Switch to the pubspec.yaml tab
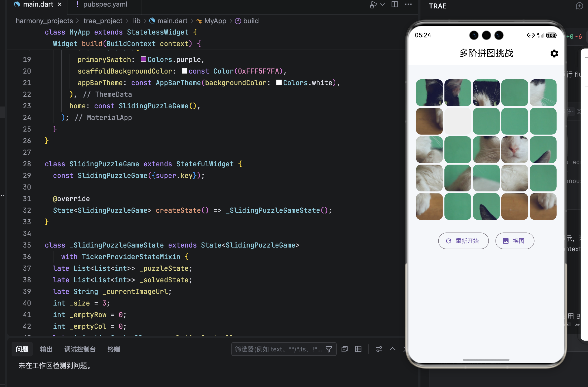This screenshot has height=387, width=588. 105,4
